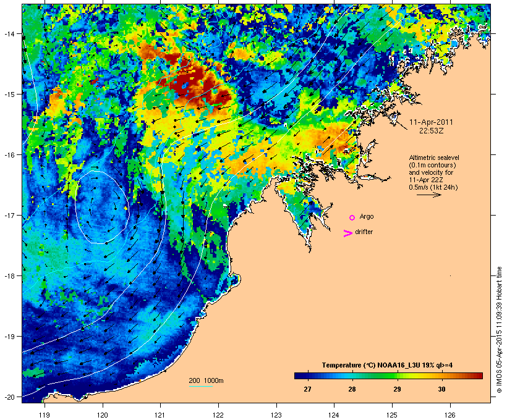This screenshot has width=507, height=420.
Task: Click the '123' longitude axis label
Action: click(x=276, y=415)
